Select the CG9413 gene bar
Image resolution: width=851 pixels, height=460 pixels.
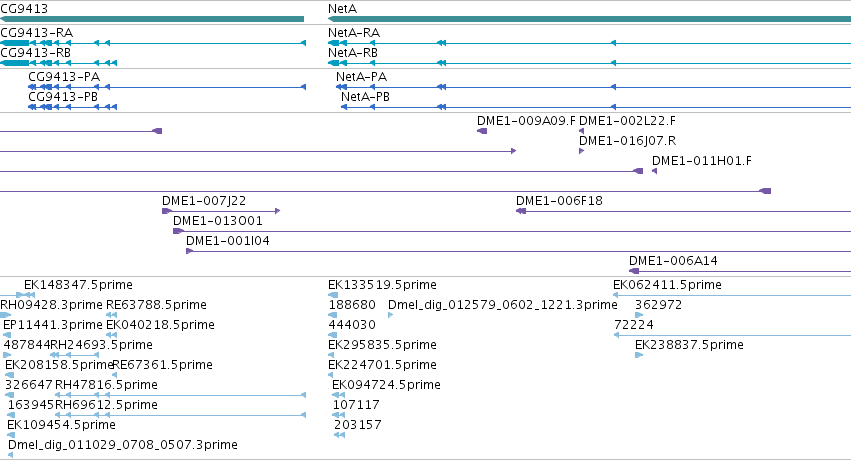coord(152,19)
